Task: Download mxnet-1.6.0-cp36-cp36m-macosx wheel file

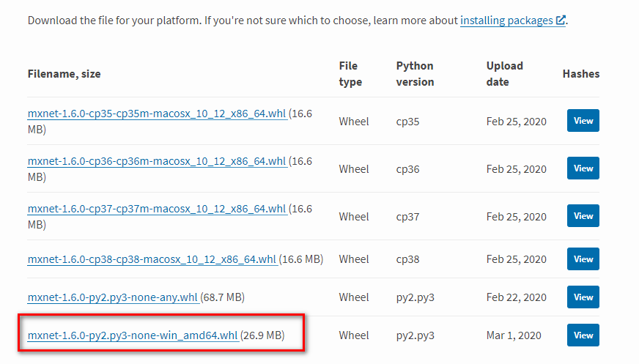Action: (157, 161)
